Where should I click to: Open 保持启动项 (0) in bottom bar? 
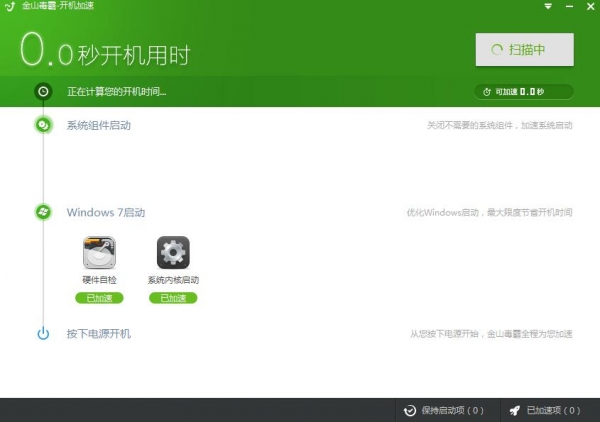coord(448,410)
